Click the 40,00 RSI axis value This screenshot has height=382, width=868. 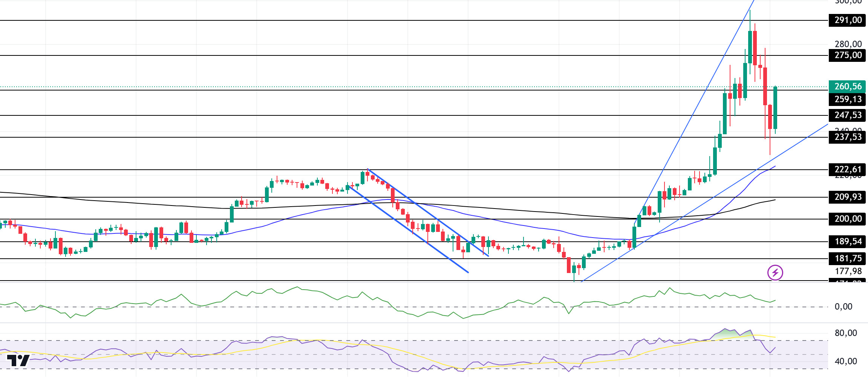pyautogui.click(x=846, y=361)
